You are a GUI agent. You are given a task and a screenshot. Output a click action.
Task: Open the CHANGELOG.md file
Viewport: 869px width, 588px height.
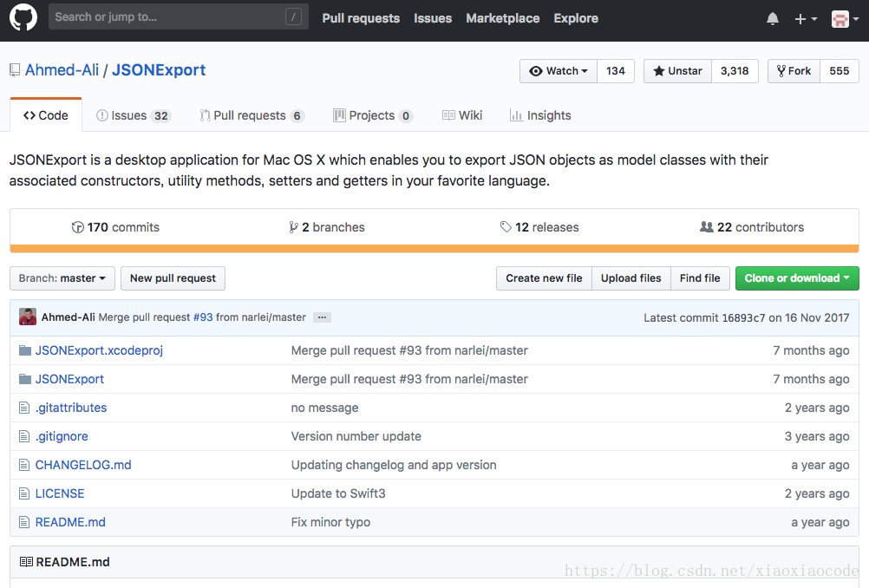(x=83, y=465)
